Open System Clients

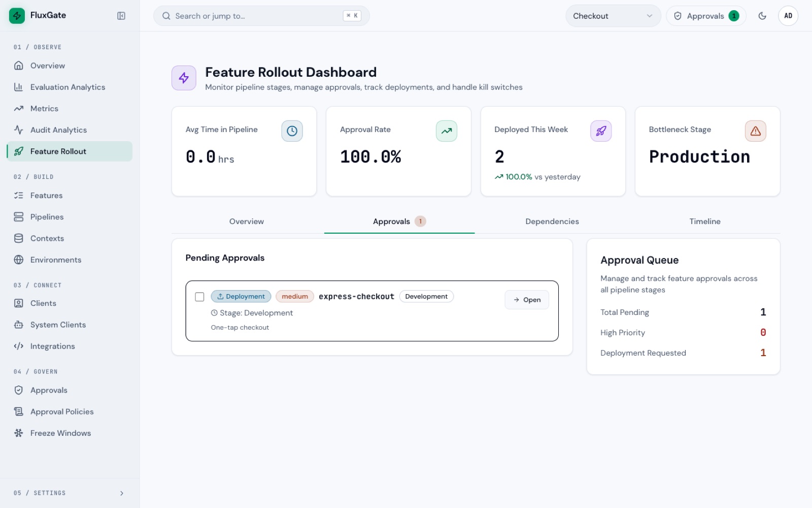click(x=70, y=325)
